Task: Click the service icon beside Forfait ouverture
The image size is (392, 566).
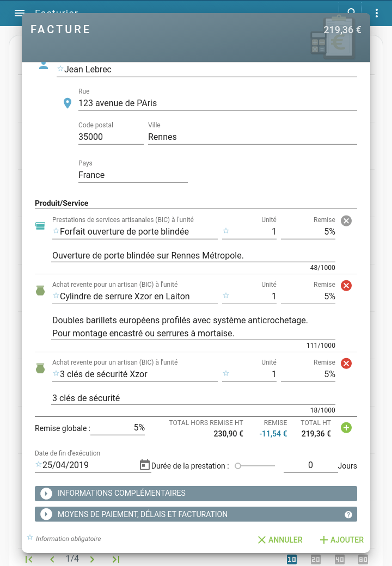Action: pos(40,226)
